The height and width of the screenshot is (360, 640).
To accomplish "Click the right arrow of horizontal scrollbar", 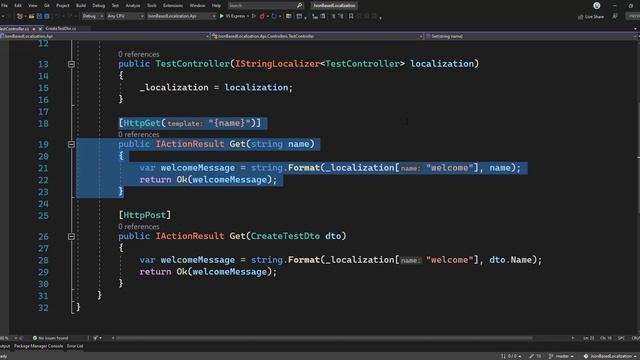I will [573, 338].
